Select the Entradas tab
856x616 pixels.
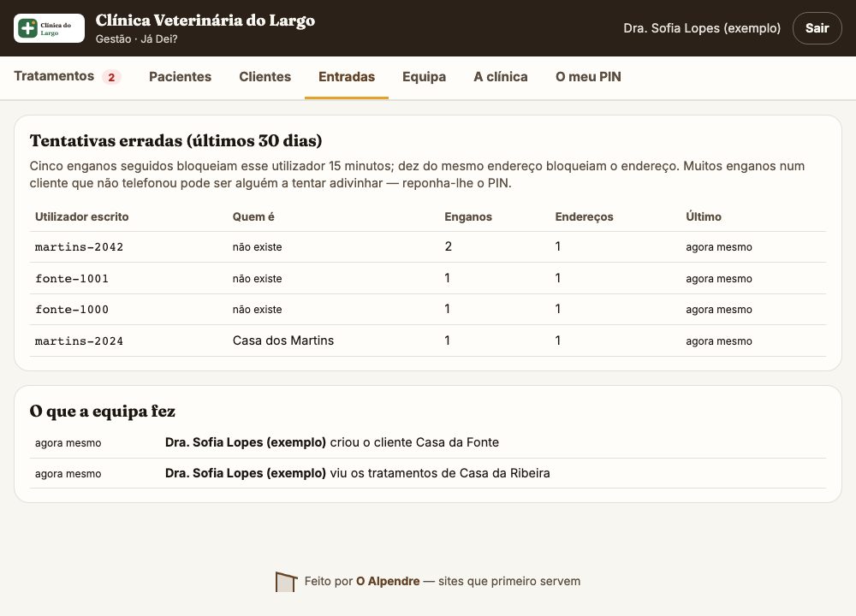point(347,76)
